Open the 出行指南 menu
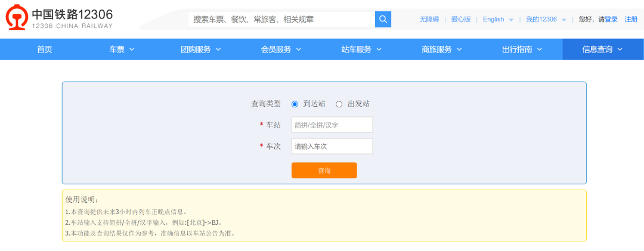Viewport: 644px width, 251px height. pos(522,49)
